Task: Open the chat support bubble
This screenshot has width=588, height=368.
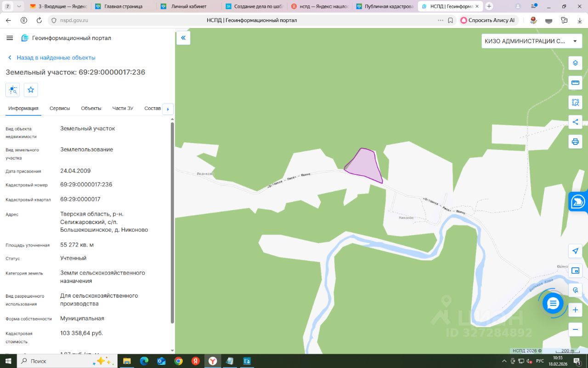Action: 553,303
